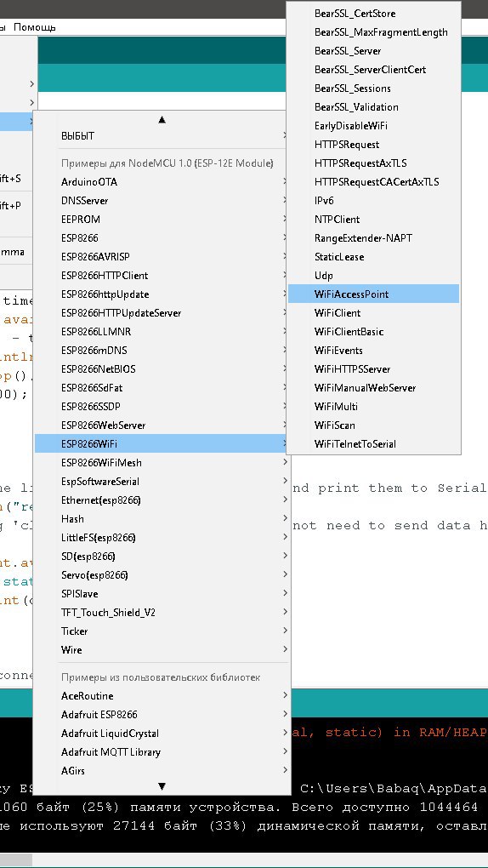Select the highlighted ESP8266WiFi entry

[162, 444]
